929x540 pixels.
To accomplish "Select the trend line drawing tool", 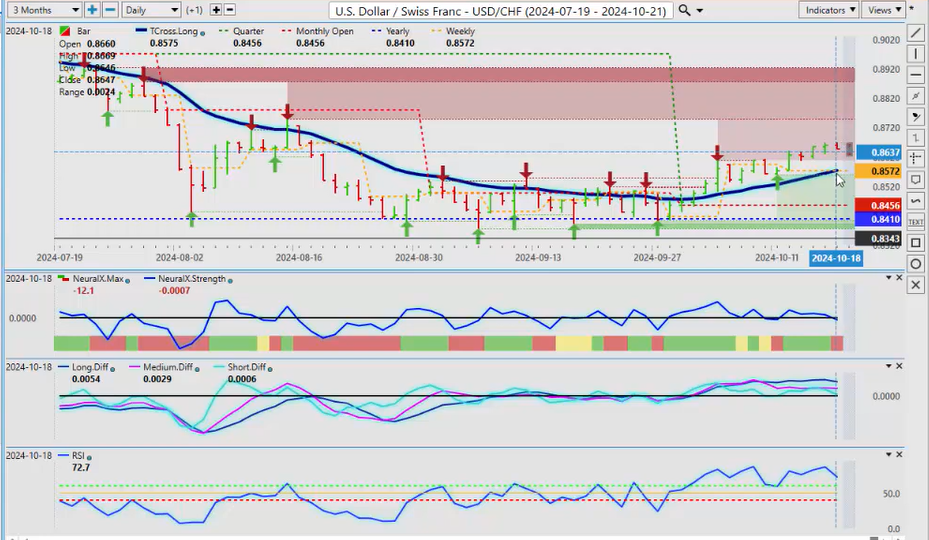I will tap(916, 33).
